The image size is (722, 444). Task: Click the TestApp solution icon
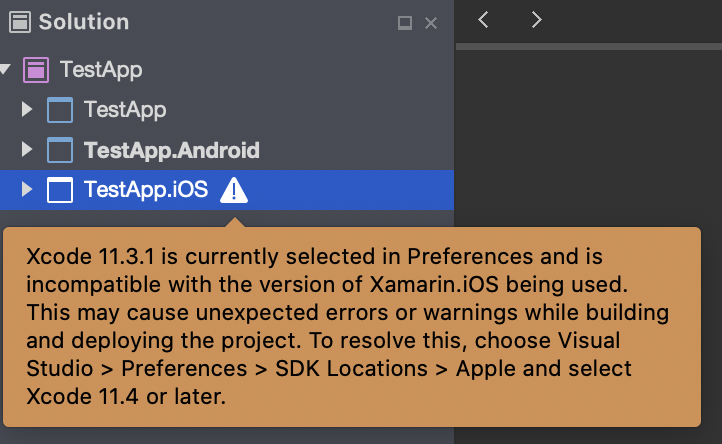pyautogui.click(x=36, y=70)
